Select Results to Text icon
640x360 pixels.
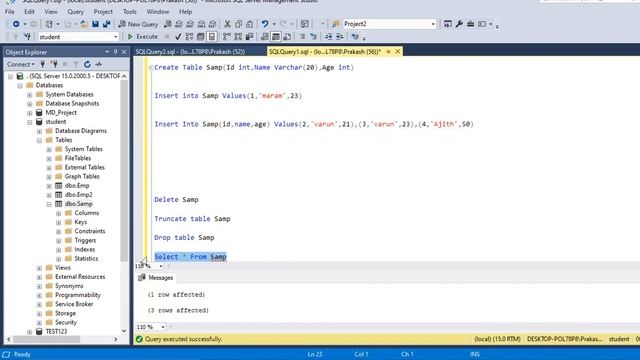pos(264,37)
